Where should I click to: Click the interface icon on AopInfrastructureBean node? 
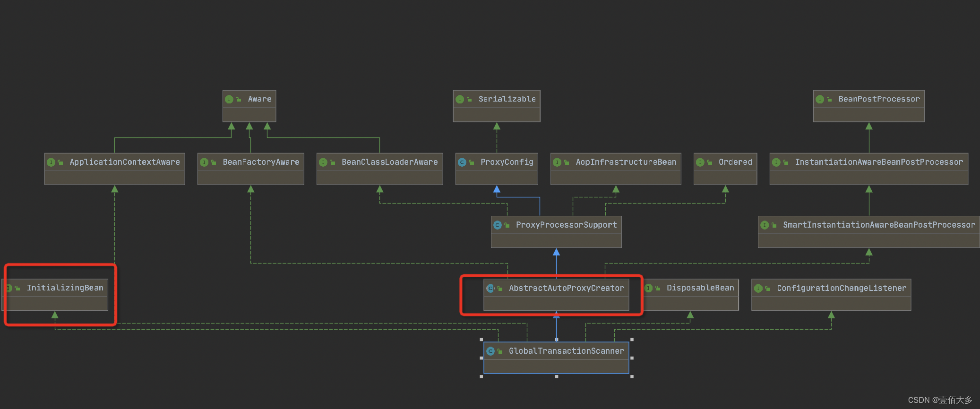pos(557,162)
